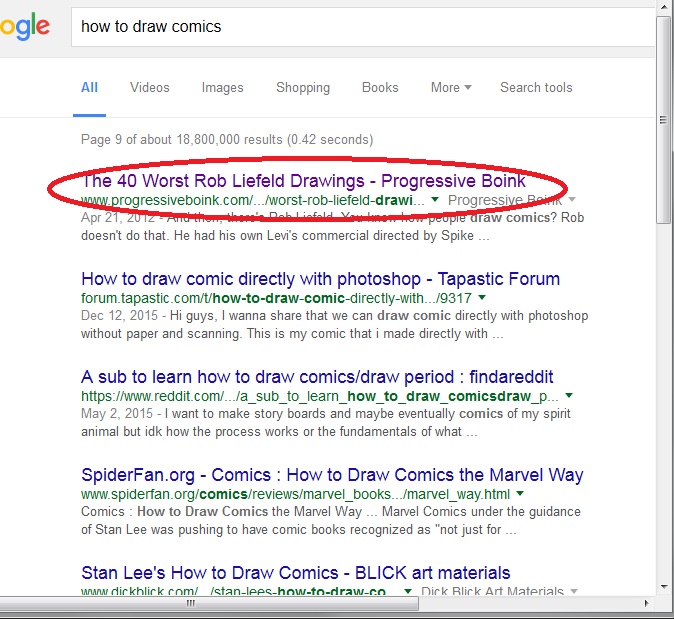The width and height of the screenshot is (674, 619).
Task: Switch to the Videos tab
Action: pos(149,88)
